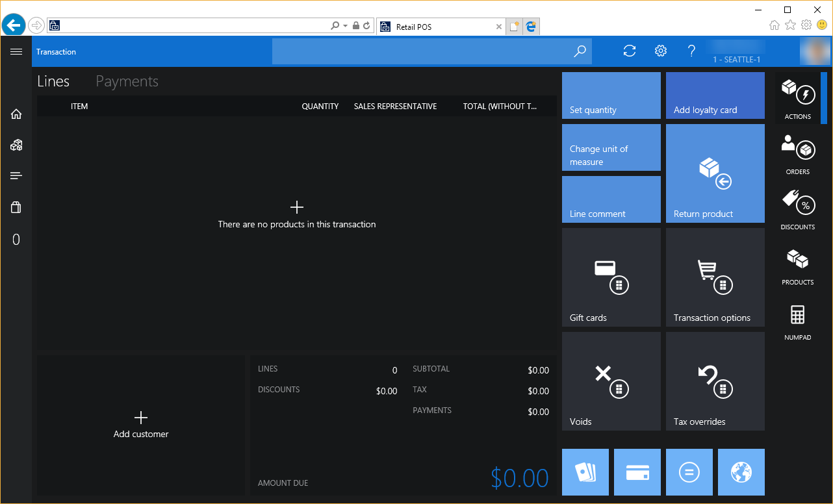
Task: Open the product boxes icon in left sidebar
Action: coord(16,145)
